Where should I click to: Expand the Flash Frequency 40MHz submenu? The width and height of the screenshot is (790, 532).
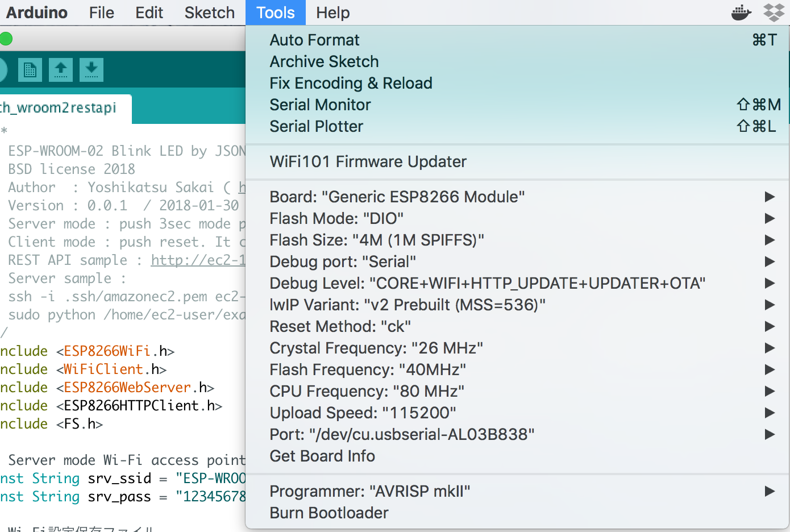[517, 369]
